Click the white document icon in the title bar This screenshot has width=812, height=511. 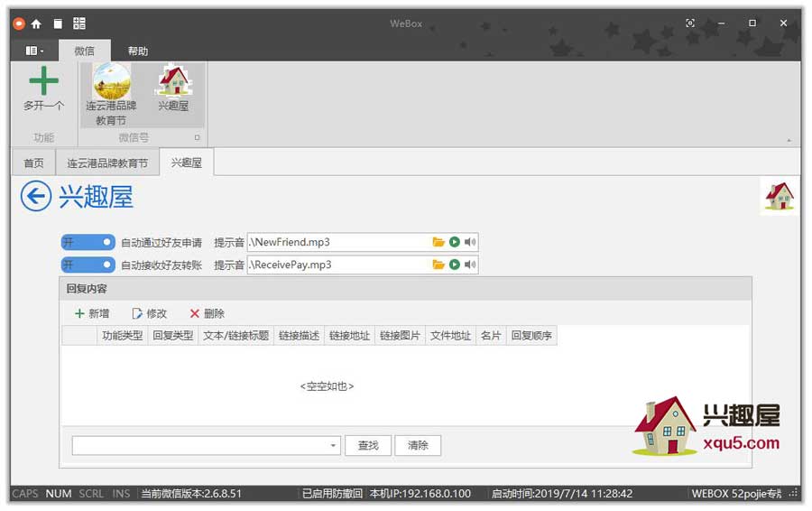coord(58,23)
